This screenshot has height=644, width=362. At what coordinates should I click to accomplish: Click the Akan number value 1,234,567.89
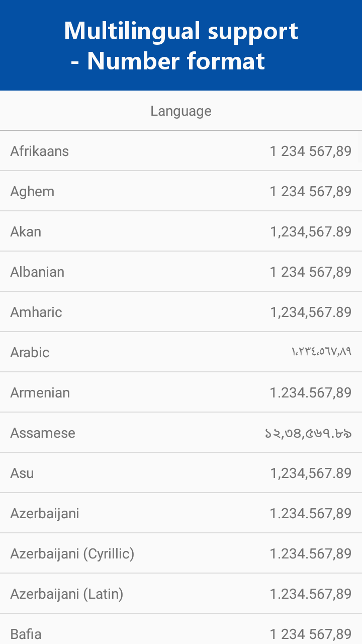click(311, 231)
